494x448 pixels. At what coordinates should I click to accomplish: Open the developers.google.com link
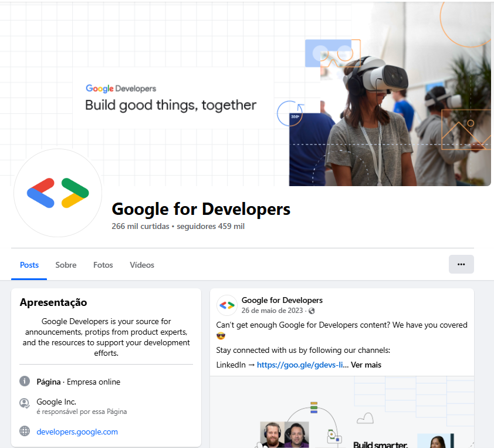[77, 431]
